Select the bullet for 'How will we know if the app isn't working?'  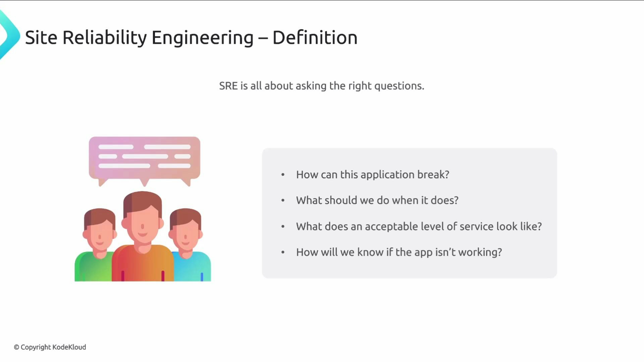[283, 252]
